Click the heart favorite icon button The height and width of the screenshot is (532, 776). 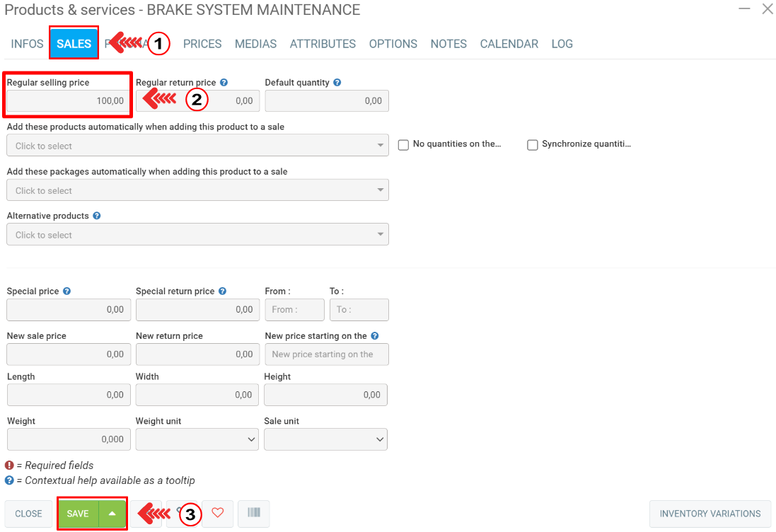[x=218, y=514]
